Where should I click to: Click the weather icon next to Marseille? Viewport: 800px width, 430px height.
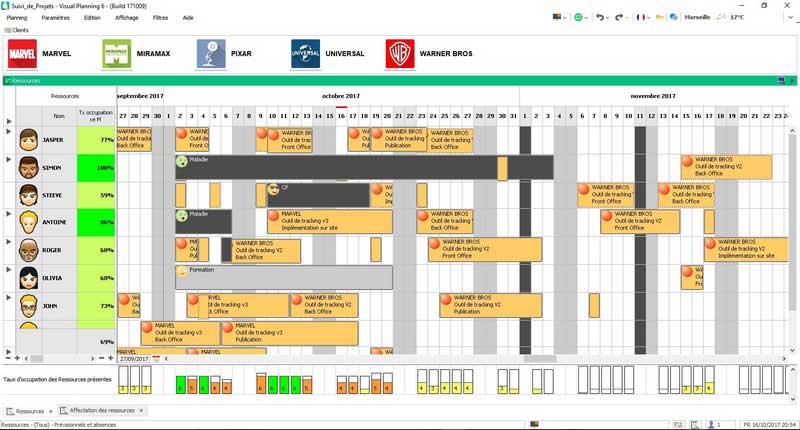pos(721,17)
